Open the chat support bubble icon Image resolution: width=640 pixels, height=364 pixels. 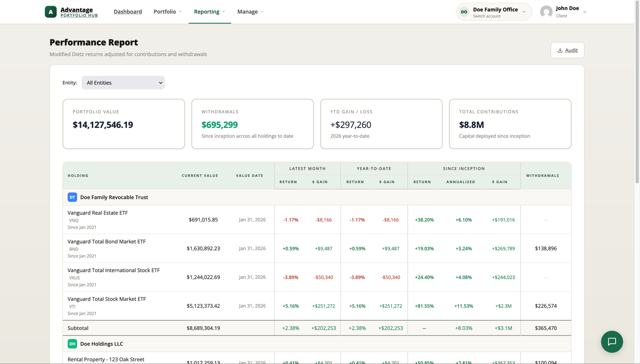pos(612,342)
